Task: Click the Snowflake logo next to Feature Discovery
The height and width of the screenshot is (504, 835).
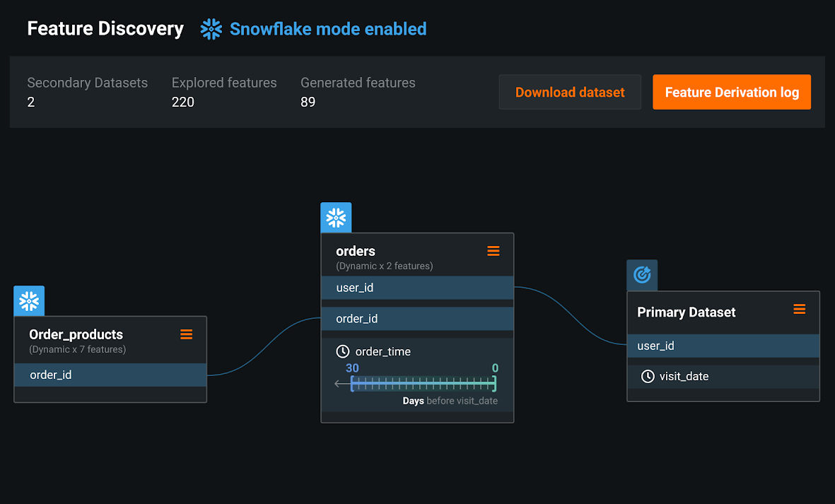Action: coord(211,29)
